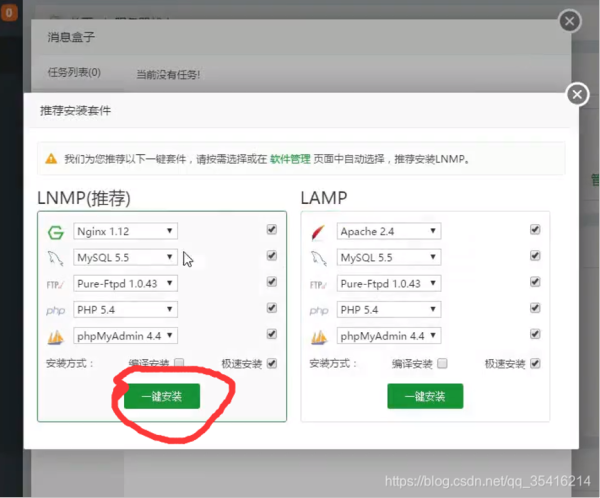This screenshot has width=600, height=498.
Task: Uncheck PHP 5.4 in LAMP
Action: pyautogui.click(x=535, y=308)
